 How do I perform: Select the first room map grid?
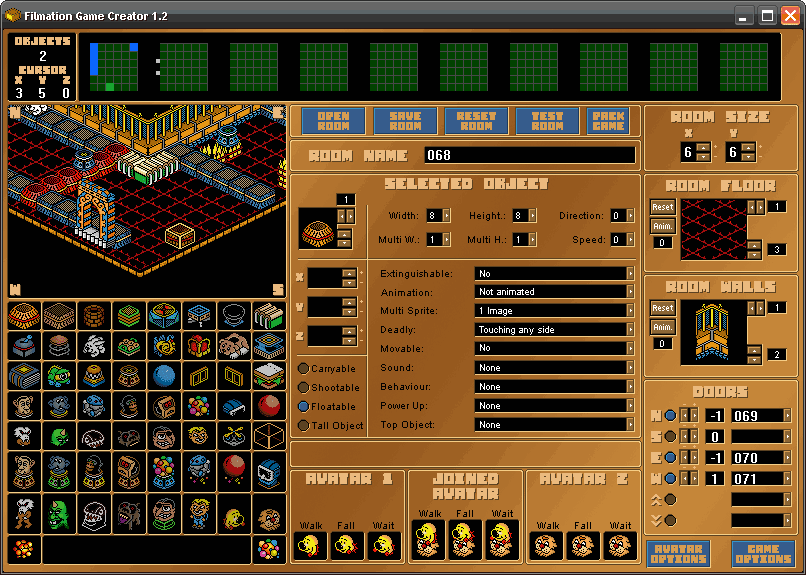click(114, 67)
